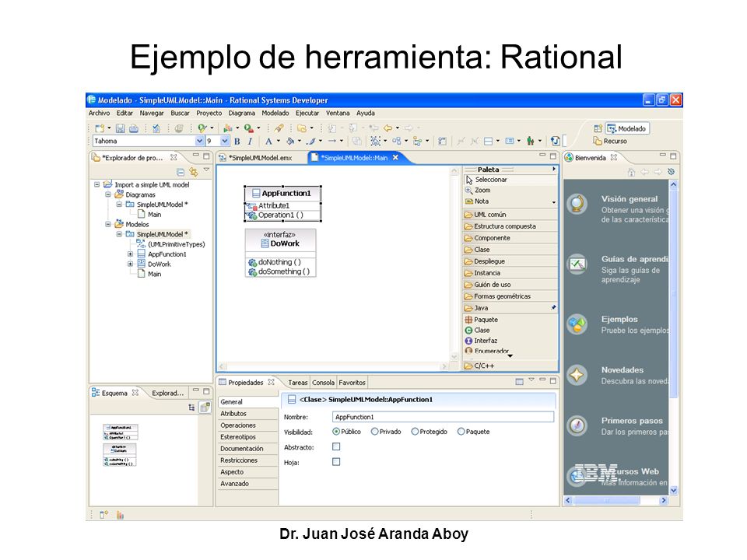Click the Nombre input field

pyautogui.click(x=443, y=417)
